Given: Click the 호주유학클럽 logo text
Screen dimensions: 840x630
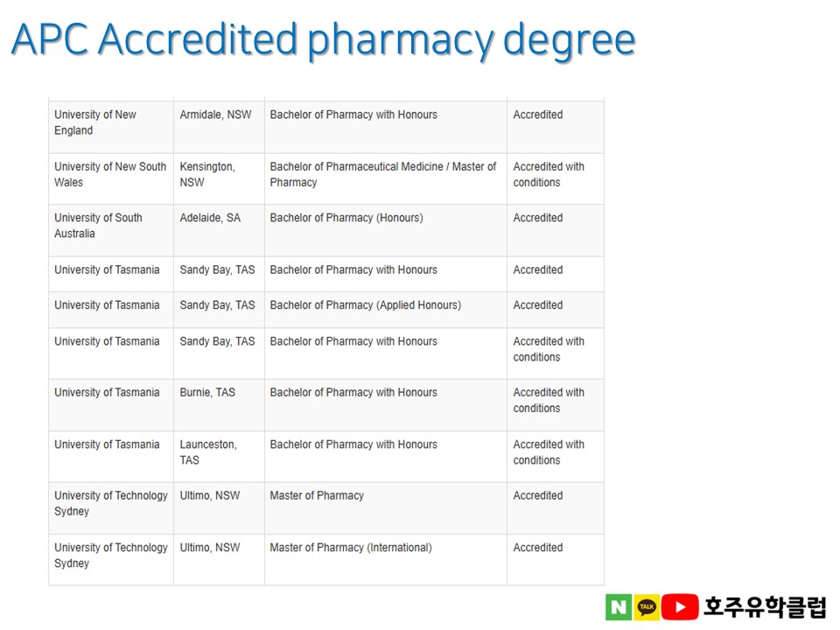Looking at the screenshot, I should click(765, 606).
